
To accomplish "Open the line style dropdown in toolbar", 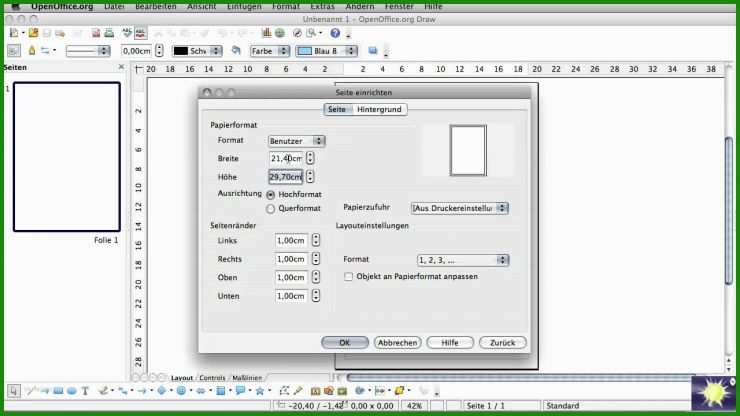I will 88,51.
